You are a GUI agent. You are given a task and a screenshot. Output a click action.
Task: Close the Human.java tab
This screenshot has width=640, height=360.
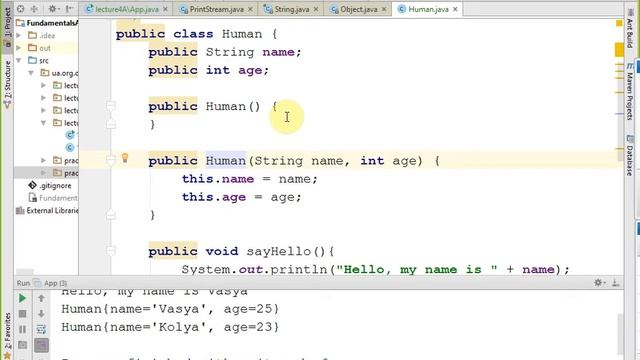[455, 9]
